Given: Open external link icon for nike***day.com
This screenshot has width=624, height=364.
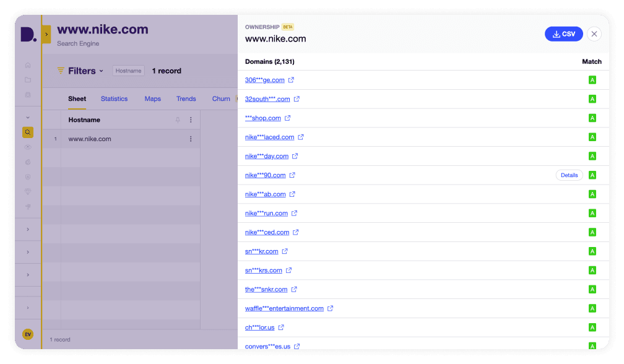Looking at the screenshot, I should 295,157.
